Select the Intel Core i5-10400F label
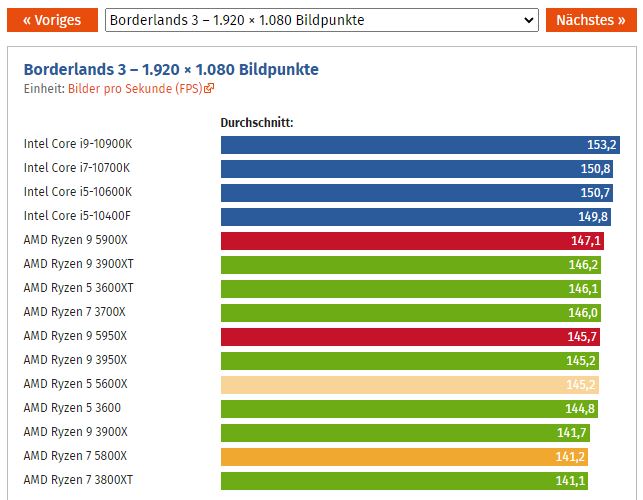The height and width of the screenshot is (500, 643). point(77,216)
